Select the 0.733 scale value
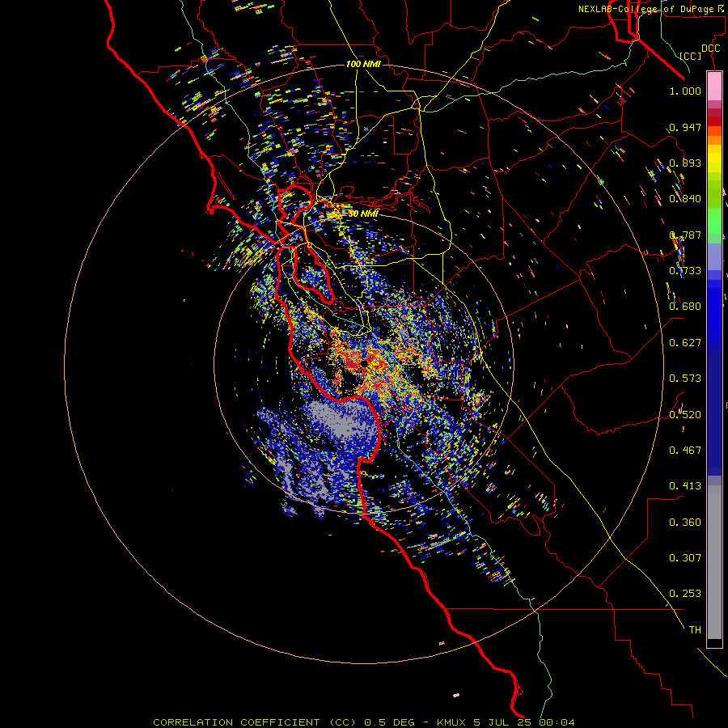The height and width of the screenshot is (728, 728). [x=685, y=271]
